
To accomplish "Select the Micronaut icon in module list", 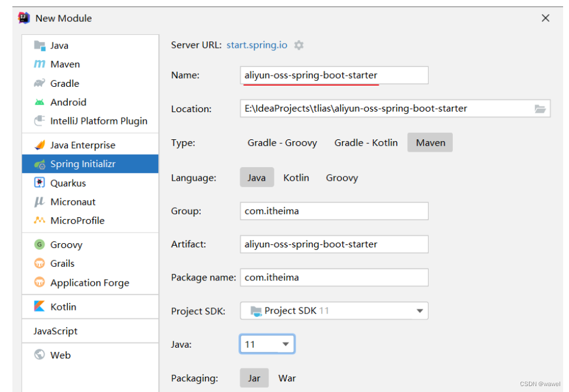I will point(40,202).
